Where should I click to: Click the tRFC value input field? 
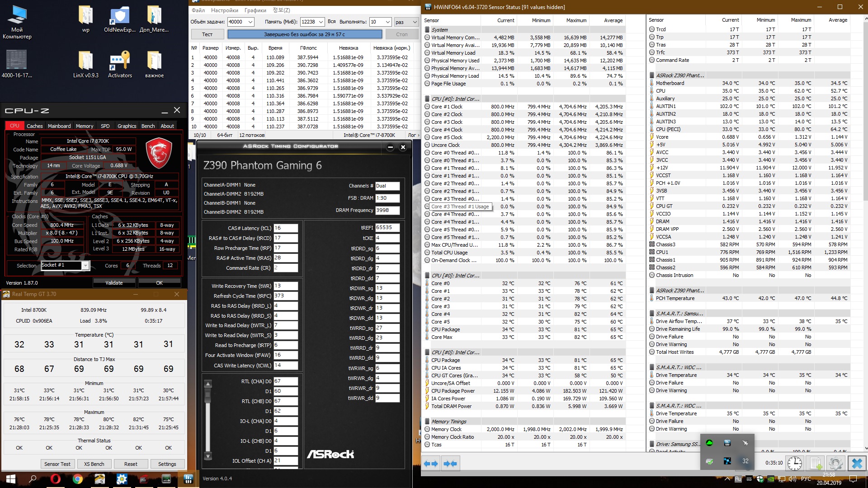285,296
